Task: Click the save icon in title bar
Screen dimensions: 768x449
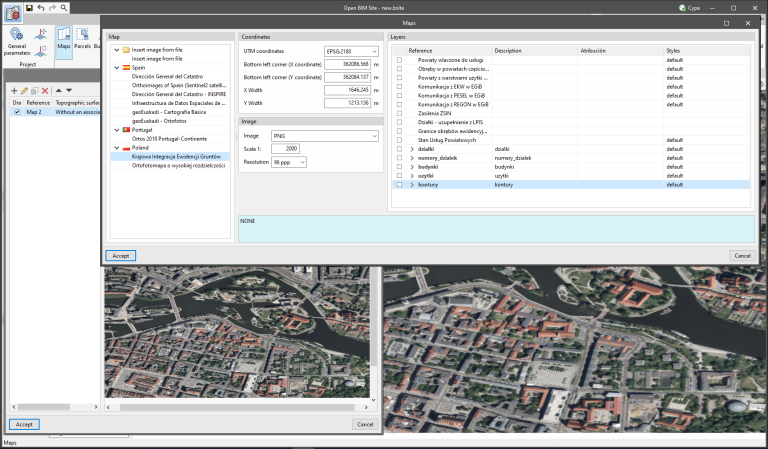Action: 27,7
